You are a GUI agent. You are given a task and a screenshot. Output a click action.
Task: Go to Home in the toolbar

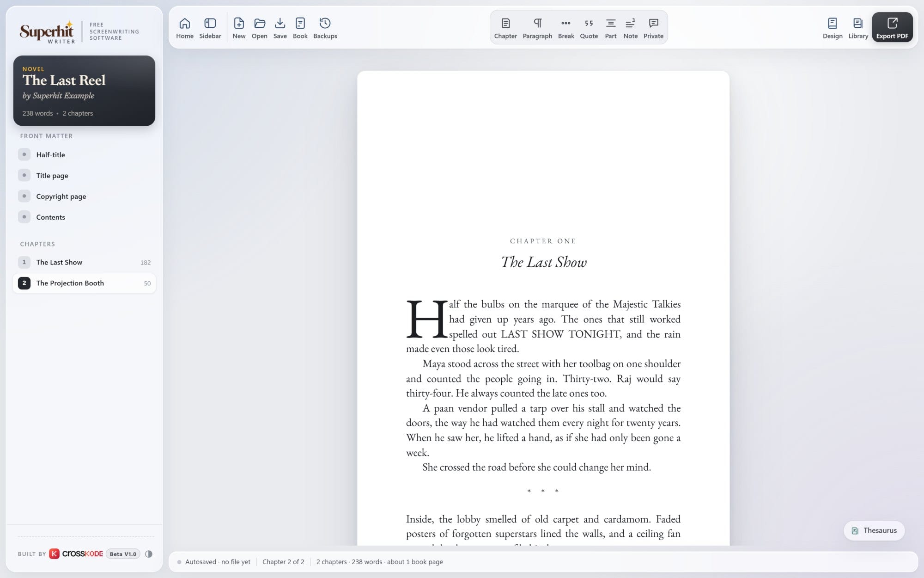click(184, 28)
